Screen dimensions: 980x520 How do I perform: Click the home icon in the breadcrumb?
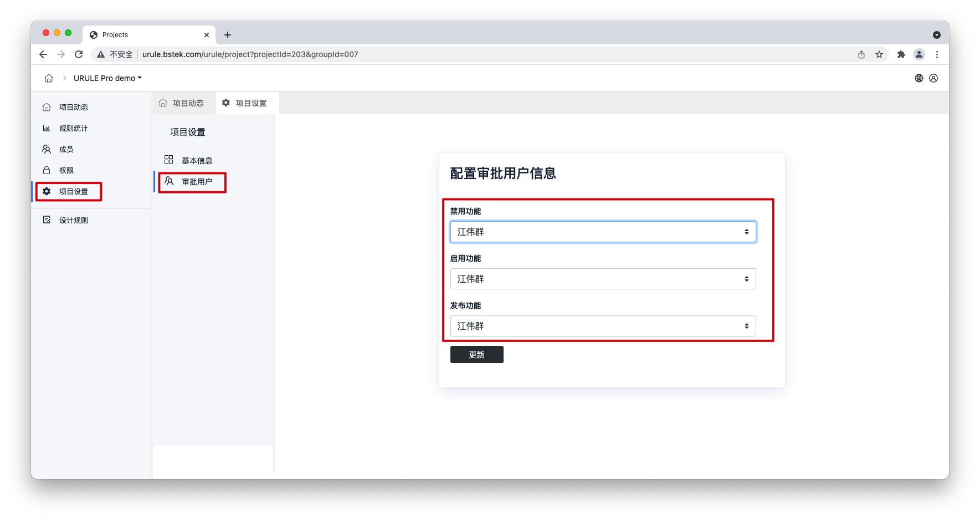(x=49, y=78)
